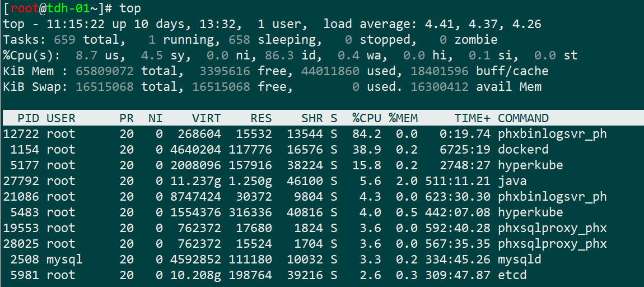644x287 pixels.
Task: Click the 84.2 CPU usage value
Action: [x=367, y=134]
